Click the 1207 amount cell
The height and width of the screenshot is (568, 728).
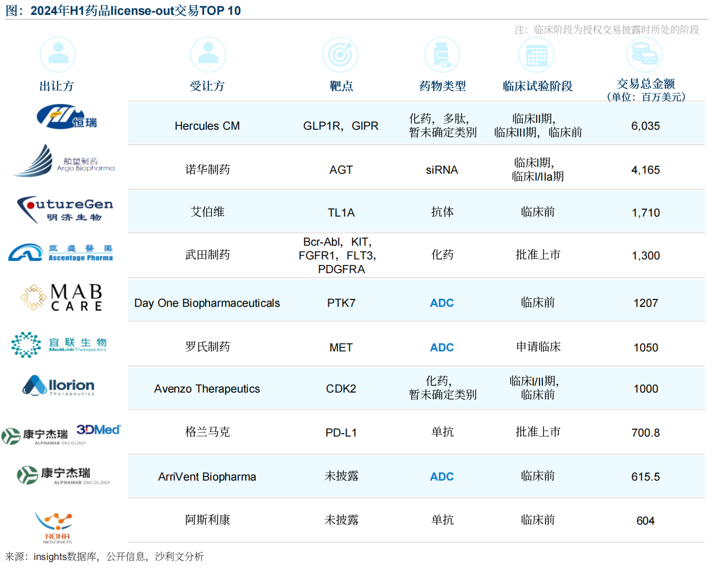646,303
